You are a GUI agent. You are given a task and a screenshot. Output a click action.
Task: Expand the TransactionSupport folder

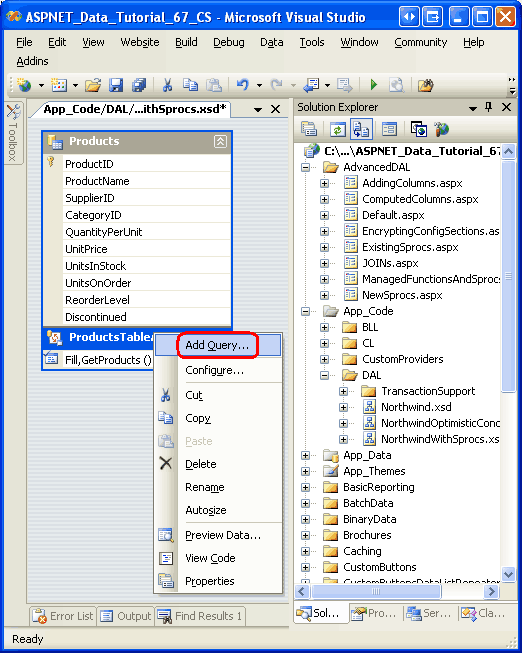[343, 391]
